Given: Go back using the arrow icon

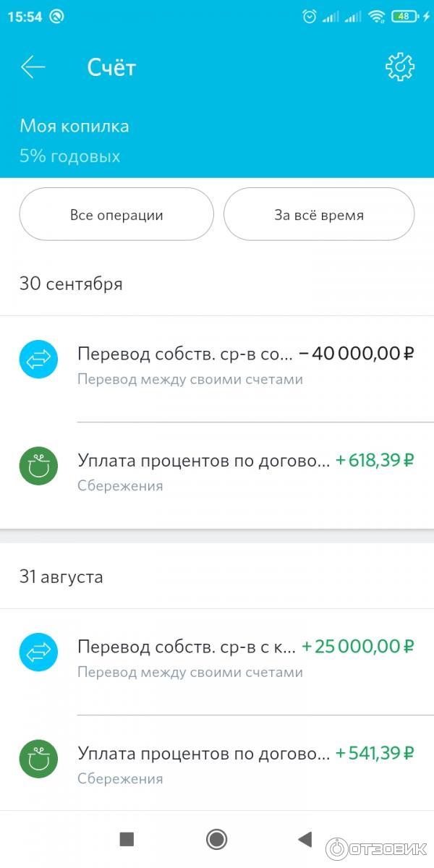Looking at the screenshot, I should [33, 67].
